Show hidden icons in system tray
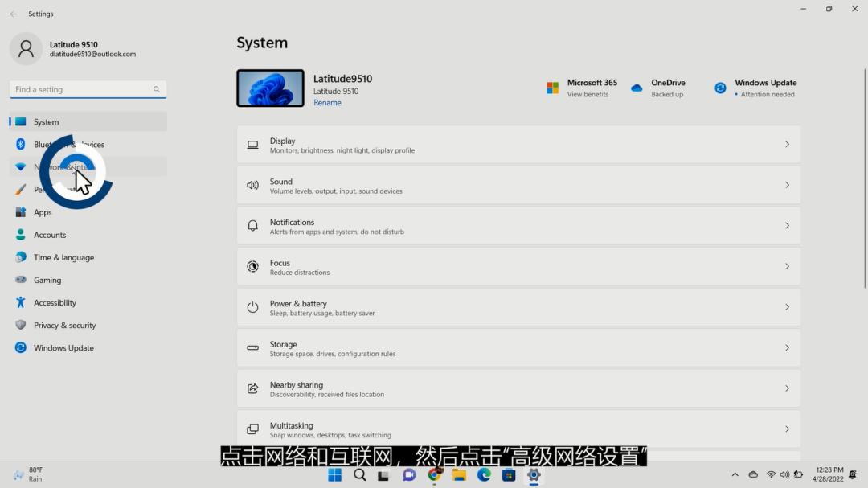Screen dimensions: 868x488 point(735,474)
